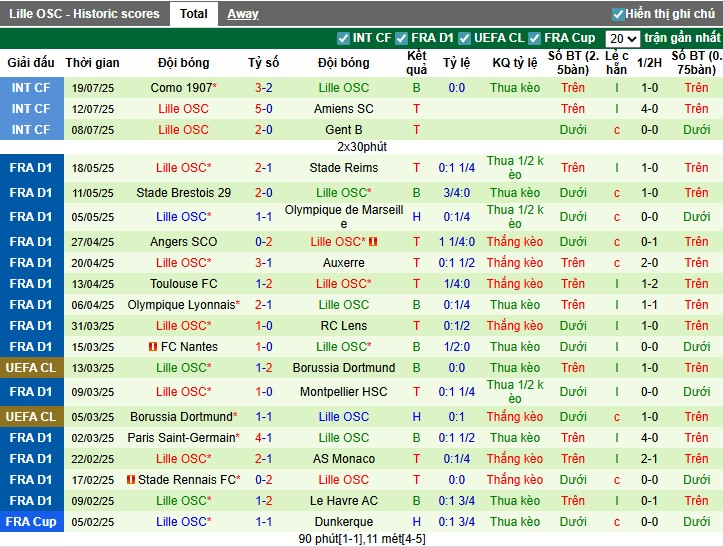Click the 'KQ tỷ lệ' column header

pos(515,62)
